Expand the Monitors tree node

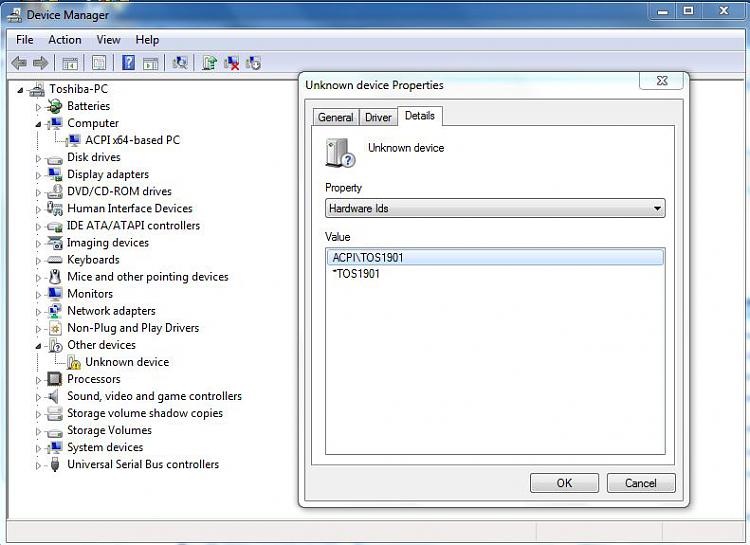38,294
